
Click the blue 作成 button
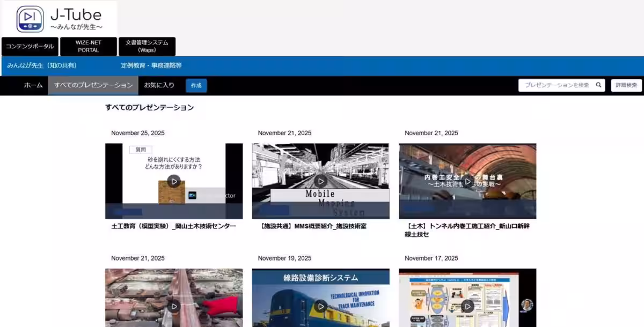point(196,86)
